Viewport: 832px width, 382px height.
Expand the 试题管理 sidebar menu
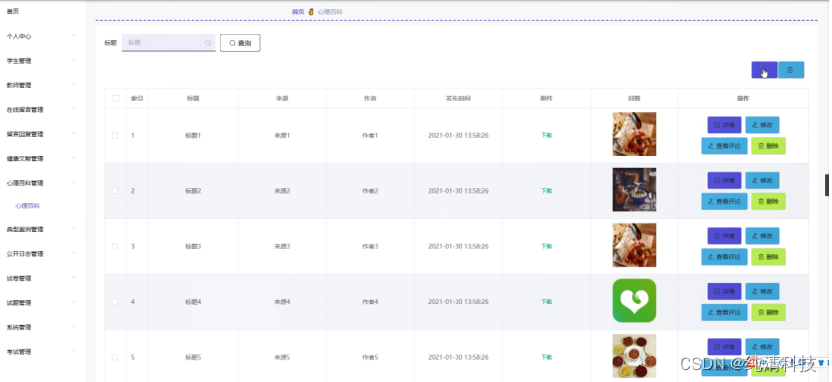pyautogui.click(x=41, y=302)
